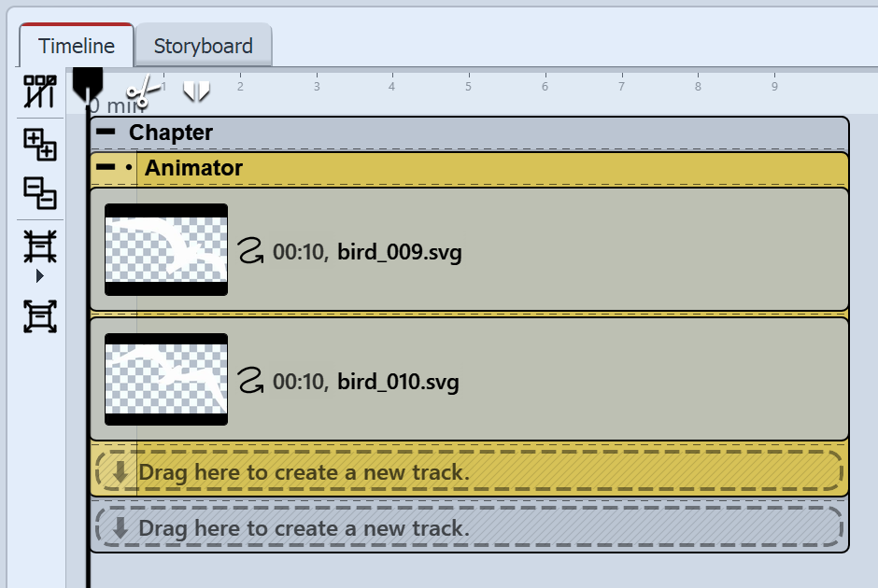The height and width of the screenshot is (588, 878).
Task: Toggle the dot indicator on the Animator track
Action: [x=127, y=168]
